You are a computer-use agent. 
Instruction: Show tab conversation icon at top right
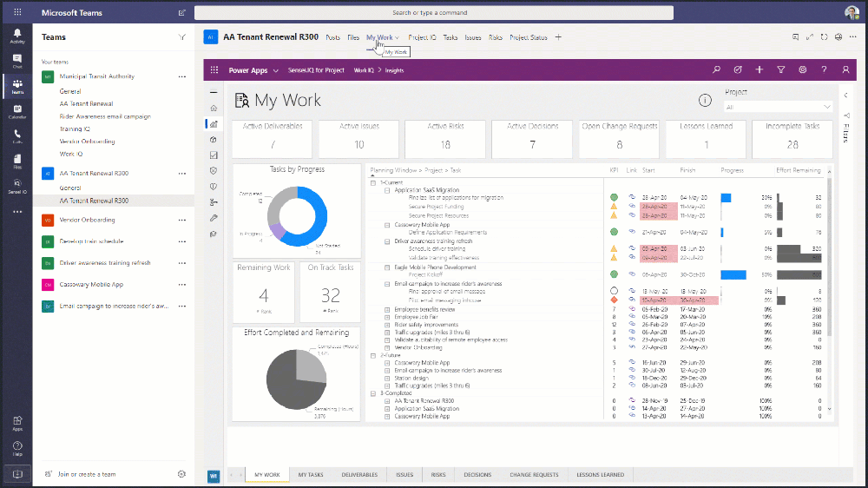[x=795, y=37]
